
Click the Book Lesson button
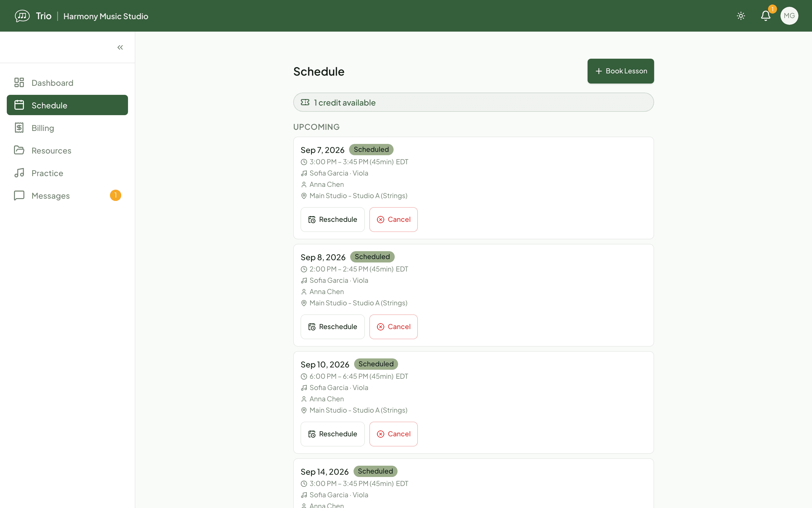pos(620,71)
